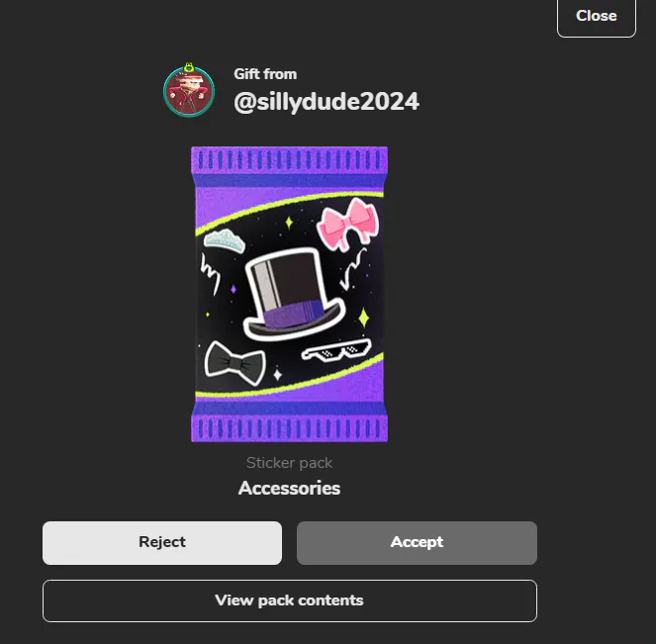Accept the Accessories sticker pack gift
Viewport: 656px width, 644px height.
click(417, 542)
